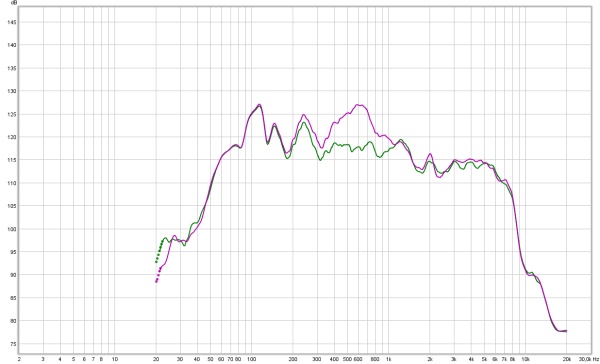
Task: Click the 4k tick label on the frequency axis
Action: coord(471,359)
